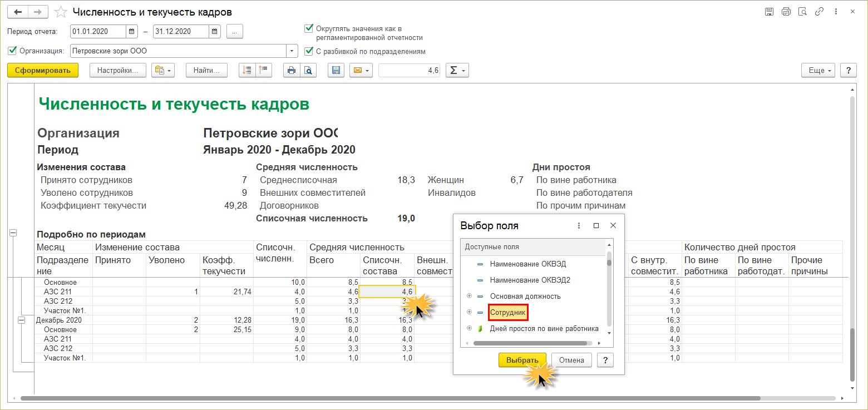Open title bar three-dot menu
The height and width of the screenshot is (410, 868).
coord(835,12)
